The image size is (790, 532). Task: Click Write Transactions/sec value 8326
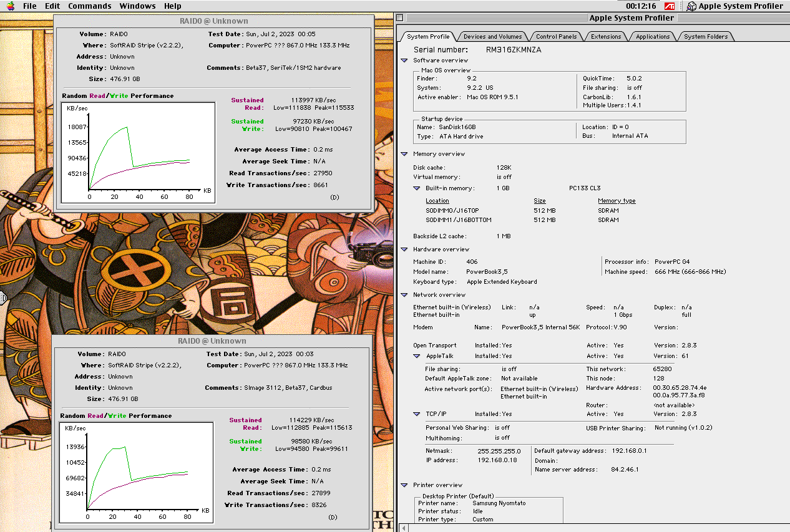319,505
